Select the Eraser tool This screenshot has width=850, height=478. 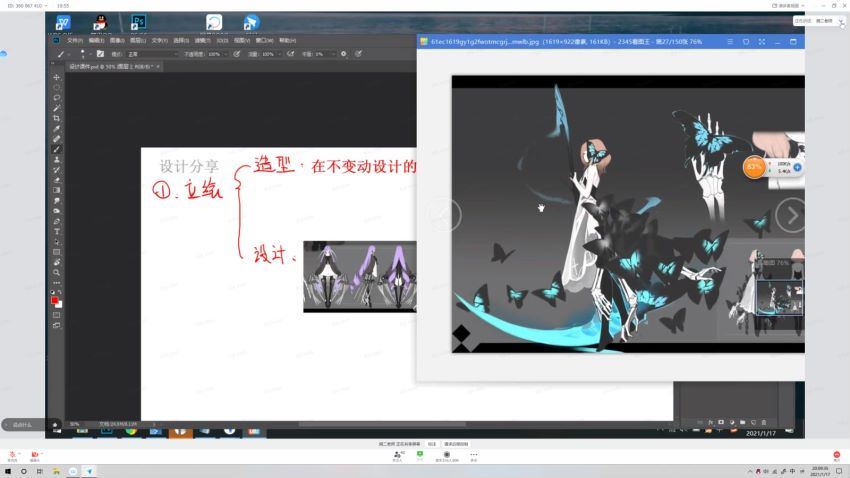56,180
